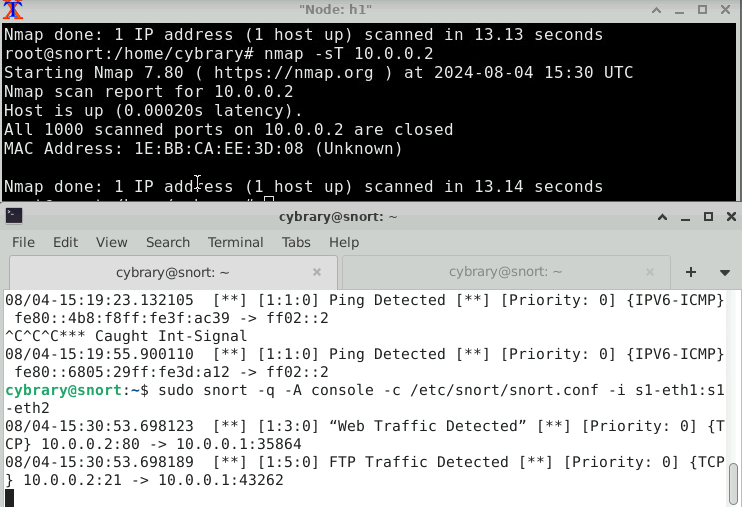
Task: Minimize the cybrary@snort terminal window
Action: click(685, 218)
